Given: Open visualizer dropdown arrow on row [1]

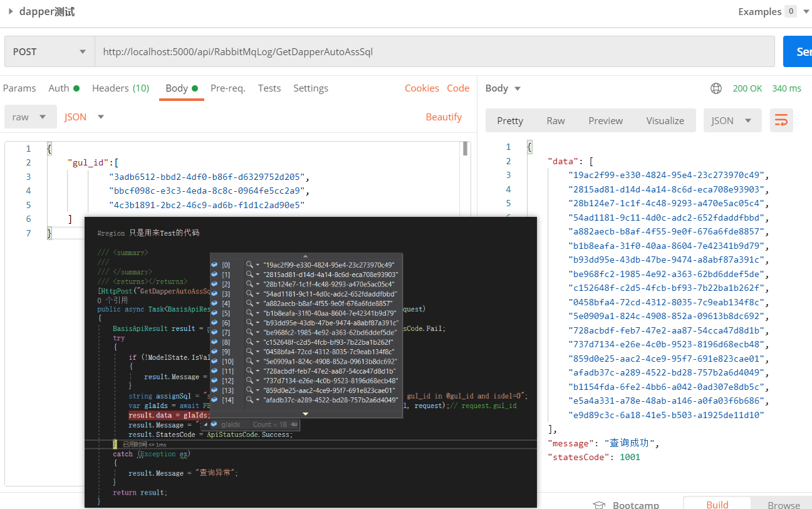Looking at the screenshot, I should click(x=258, y=275).
